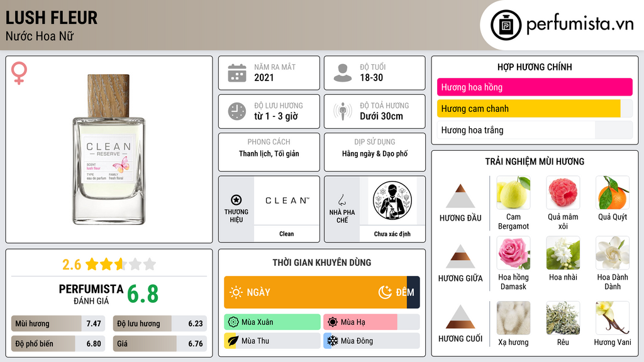Click the green Perfumista score 6.8
Screen dimensions: 644x362
point(143,294)
